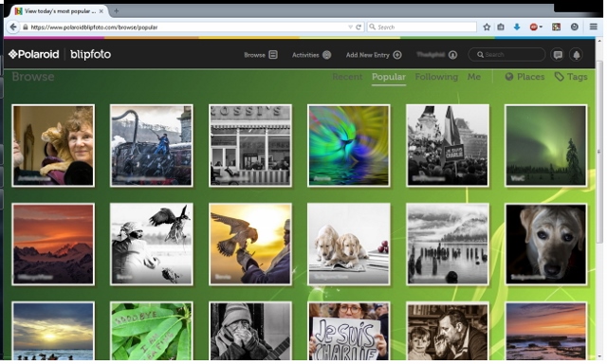Open the falcon at golden sunset photo
This screenshot has height=364, width=607.
(x=250, y=244)
